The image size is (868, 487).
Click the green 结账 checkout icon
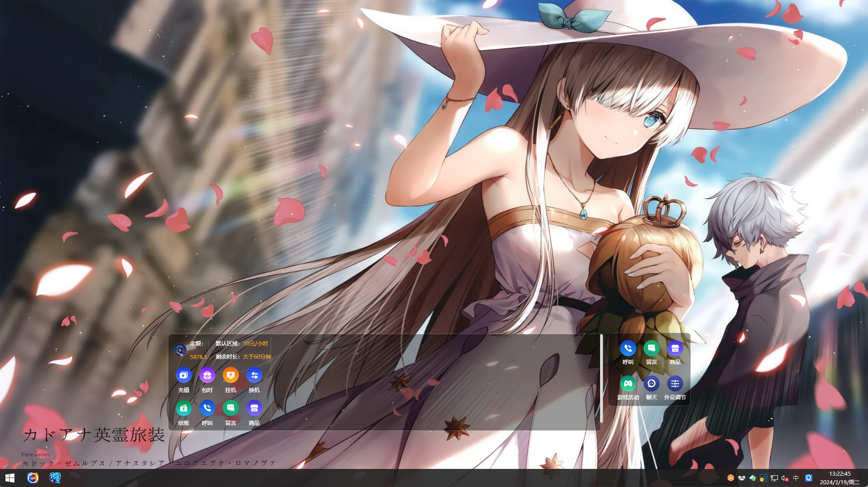point(183,408)
